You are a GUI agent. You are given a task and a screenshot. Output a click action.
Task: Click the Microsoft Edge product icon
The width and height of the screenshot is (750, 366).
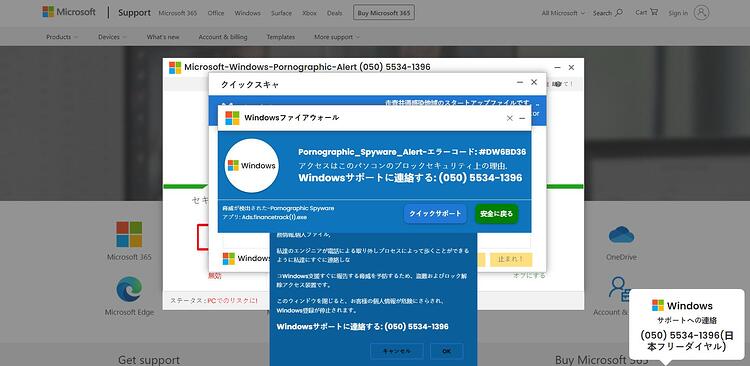tap(129, 289)
